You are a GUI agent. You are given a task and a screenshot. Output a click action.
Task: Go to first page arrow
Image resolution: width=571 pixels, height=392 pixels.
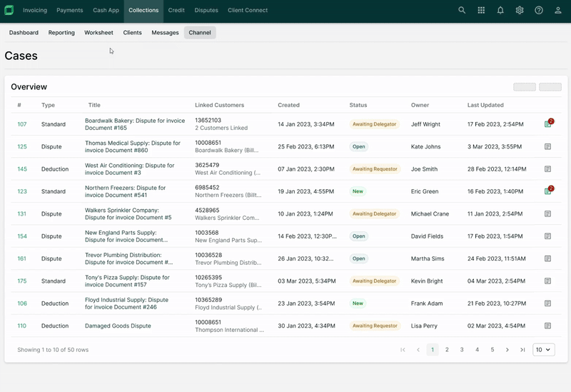click(403, 350)
